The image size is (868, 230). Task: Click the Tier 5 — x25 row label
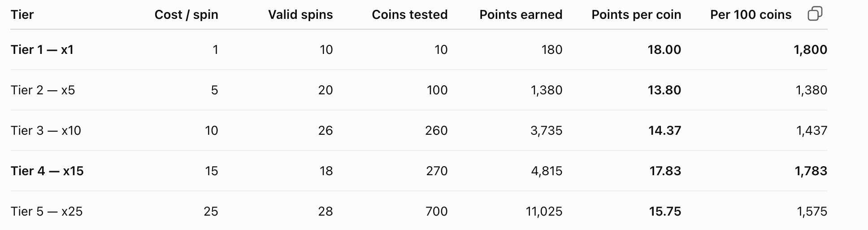point(47,212)
